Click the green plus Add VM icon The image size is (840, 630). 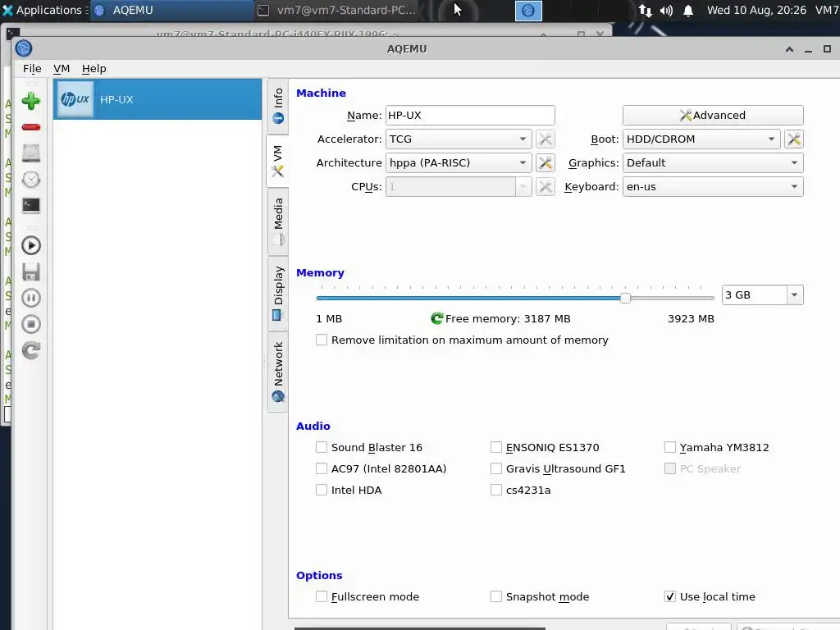coord(31,101)
